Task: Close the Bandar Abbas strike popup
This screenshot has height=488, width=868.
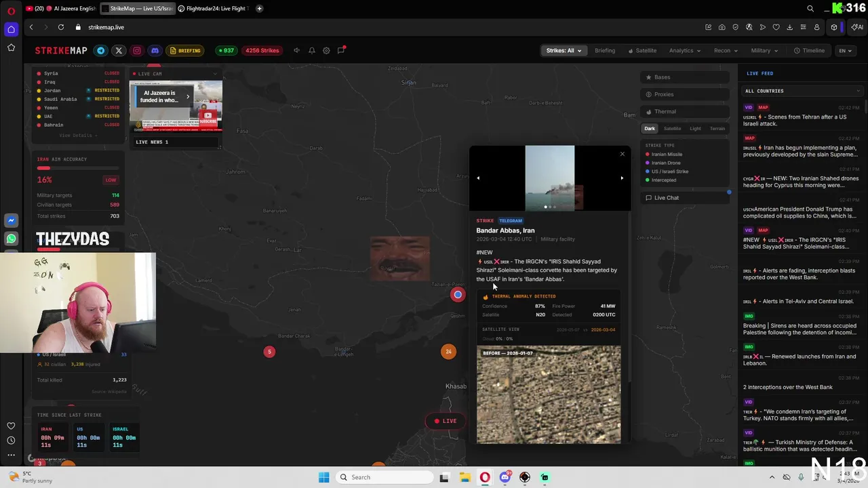Action: 622,154
